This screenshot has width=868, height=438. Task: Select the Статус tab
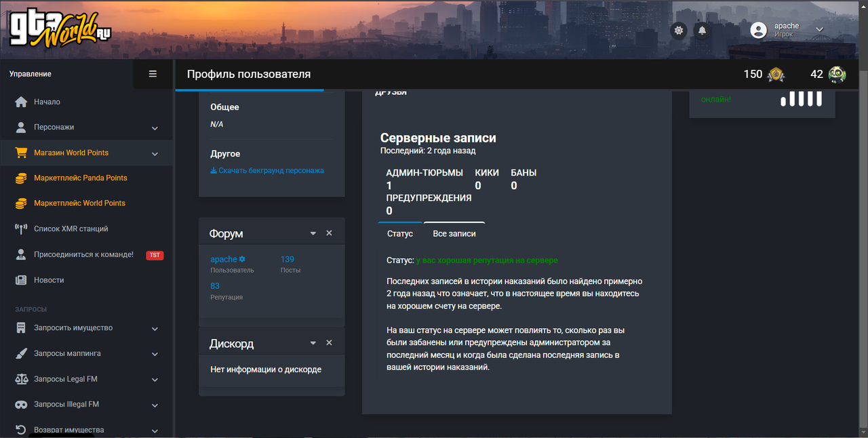coord(400,234)
